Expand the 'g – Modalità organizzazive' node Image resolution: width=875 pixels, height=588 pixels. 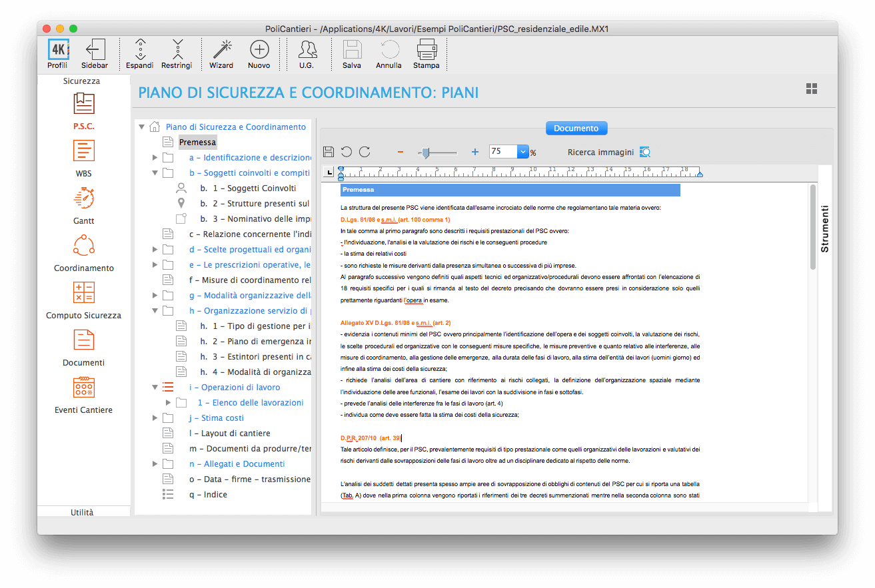pos(155,296)
